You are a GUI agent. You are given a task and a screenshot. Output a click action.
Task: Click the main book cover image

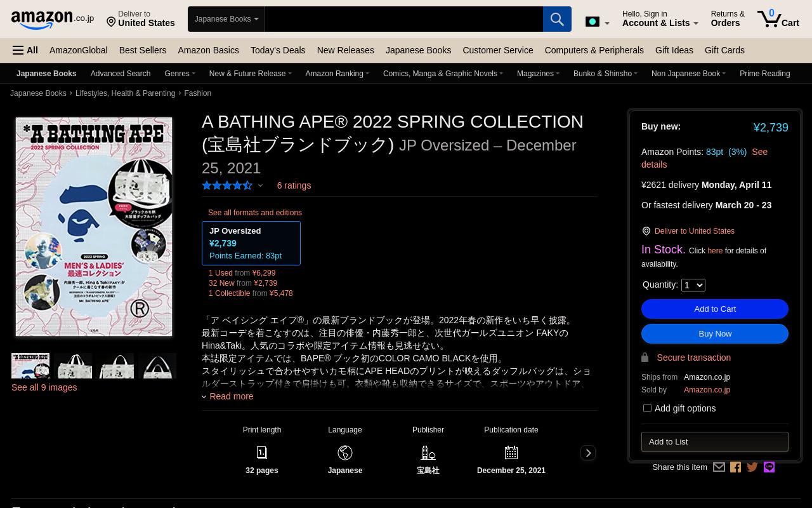[x=94, y=227]
